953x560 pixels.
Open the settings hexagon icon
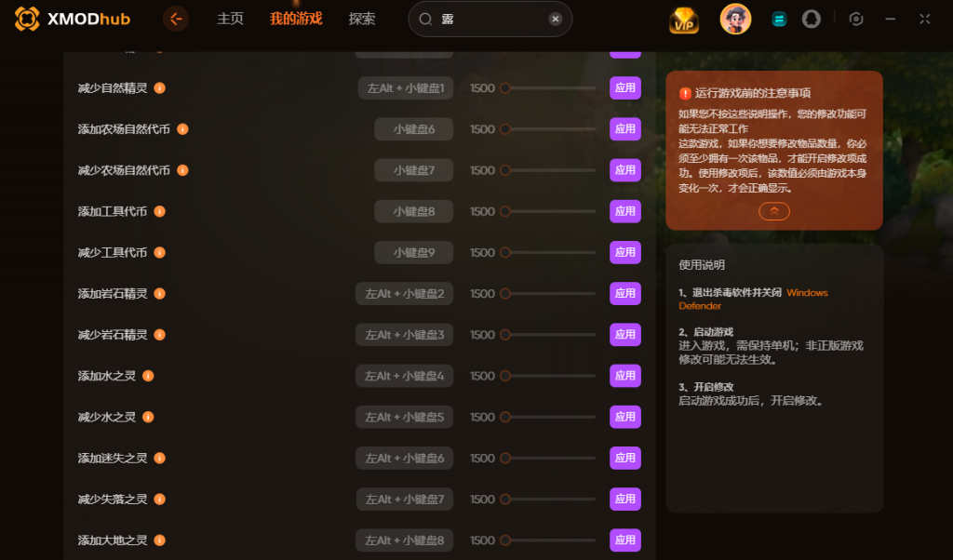tap(856, 20)
